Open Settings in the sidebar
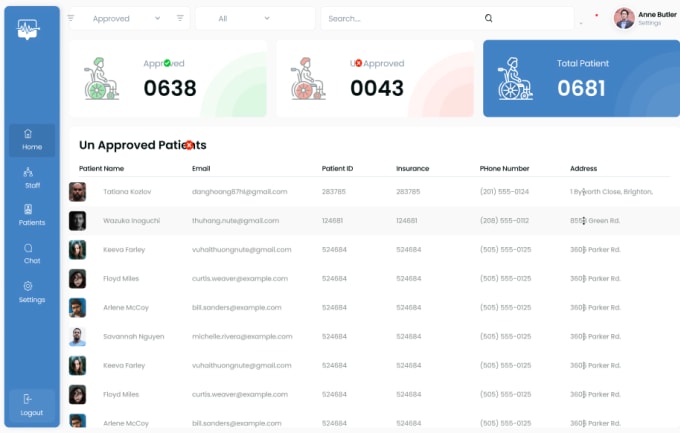Viewport: 680px width, 433px height. (32, 292)
